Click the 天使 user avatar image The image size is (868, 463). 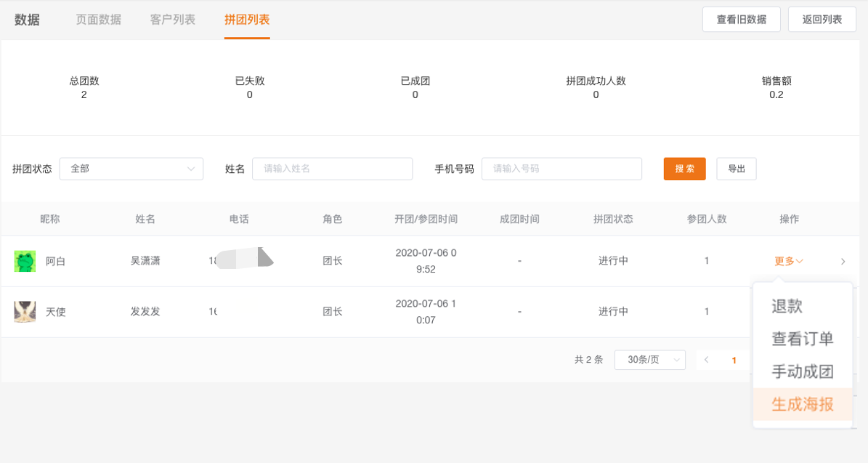[x=25, y=312]
